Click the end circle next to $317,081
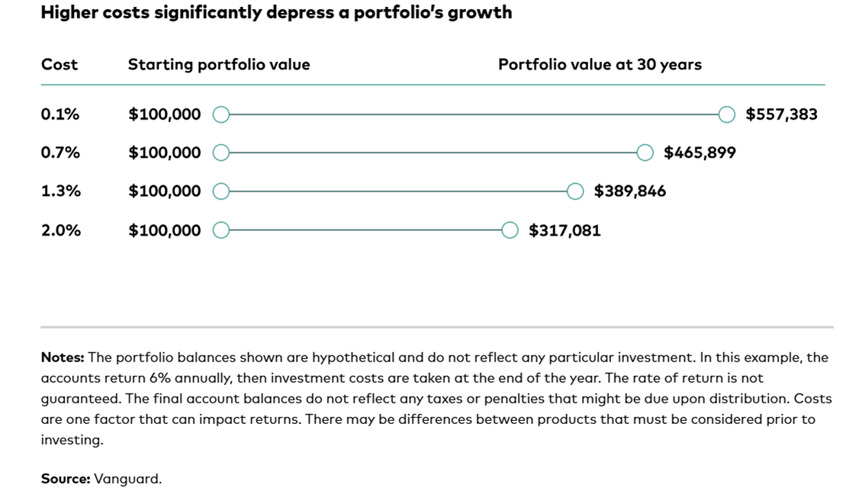Image resolution: width=859 pixels, height=504 pixels. click(x=510, y=230)
